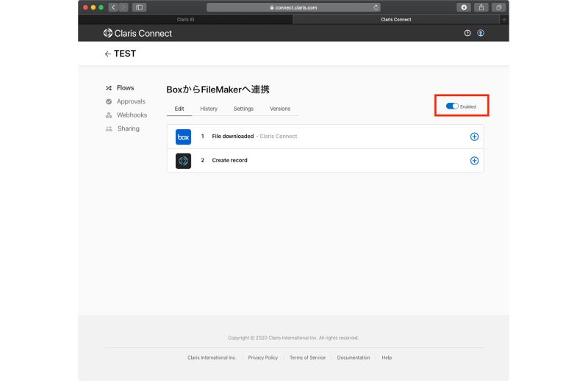
Task: Open Safari downloads list
Action: [464, 7]
